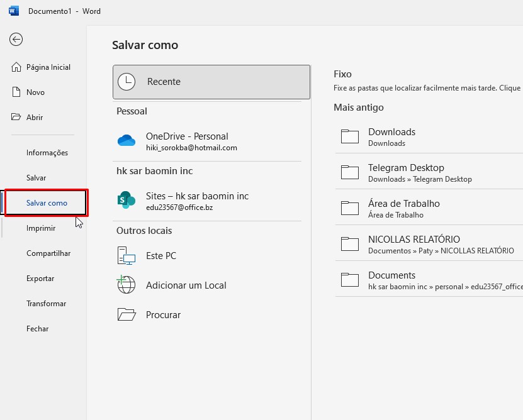523x420 pixels.
Task: Open the Área de Trabalho folder entry
Action: [x=429, y=209]
